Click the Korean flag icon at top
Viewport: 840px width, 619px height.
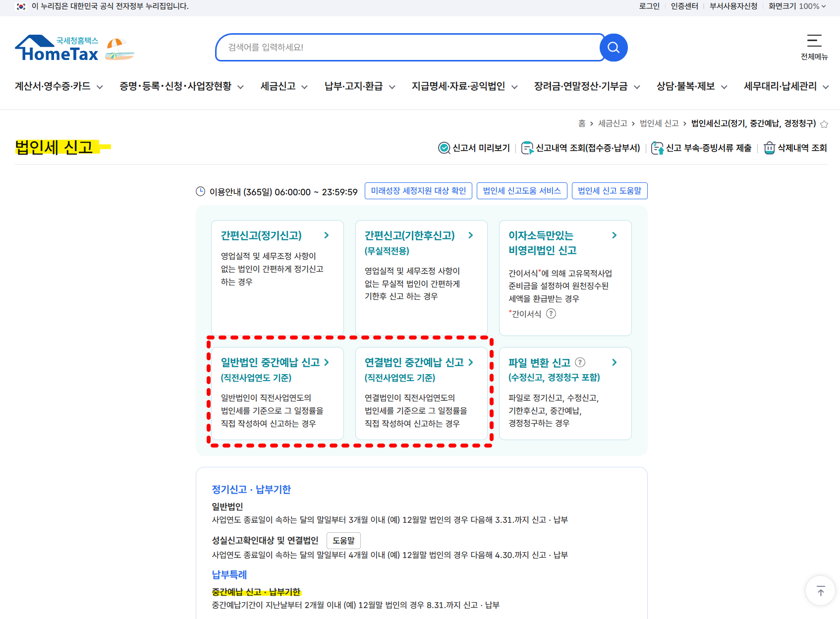pyautogui.click(x=21, y=6)
